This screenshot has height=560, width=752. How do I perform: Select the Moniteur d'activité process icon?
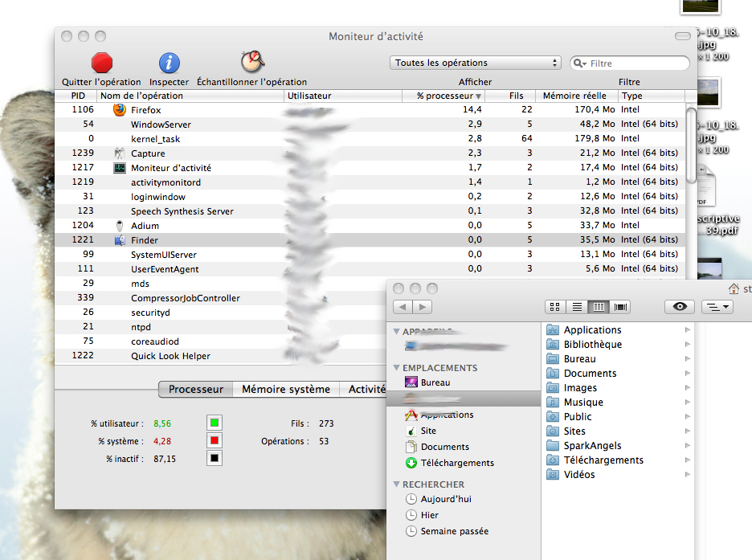point(120,168)
